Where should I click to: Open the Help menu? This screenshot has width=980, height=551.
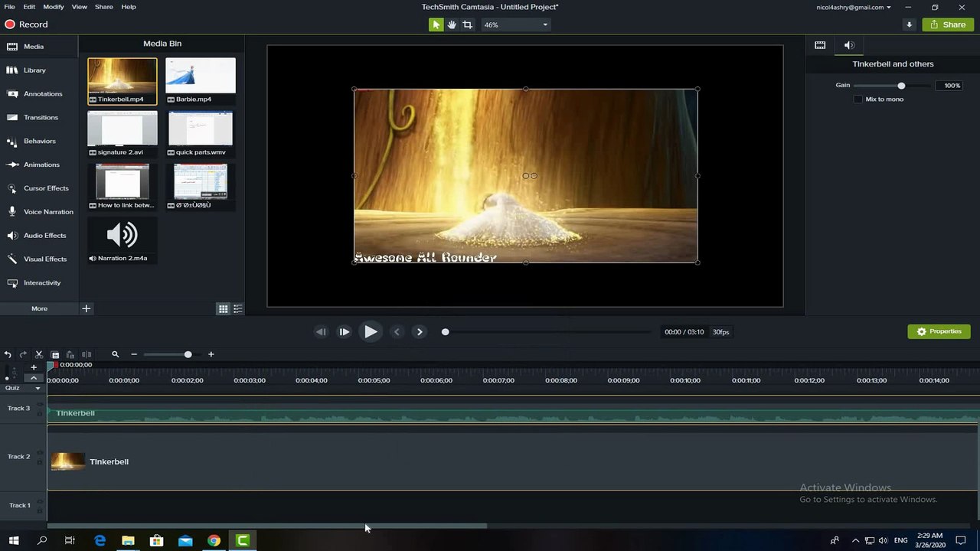129,7
